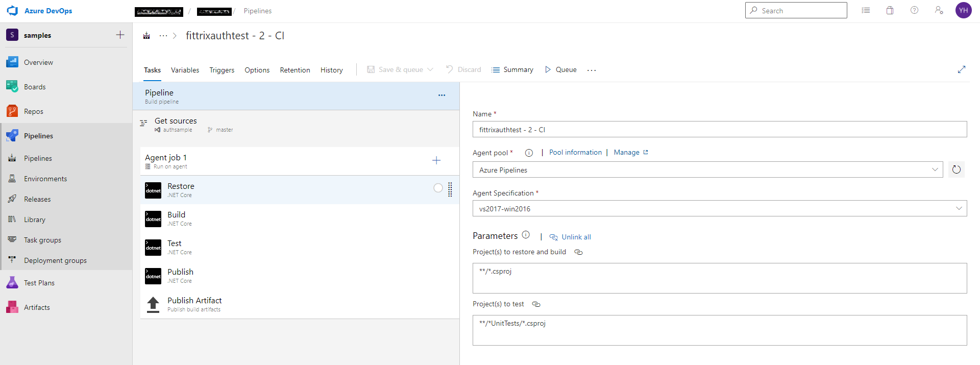The height and width of the screenshot is (365, 980).
Task: Open the user settings icon in header
Action: pos(939,11)
